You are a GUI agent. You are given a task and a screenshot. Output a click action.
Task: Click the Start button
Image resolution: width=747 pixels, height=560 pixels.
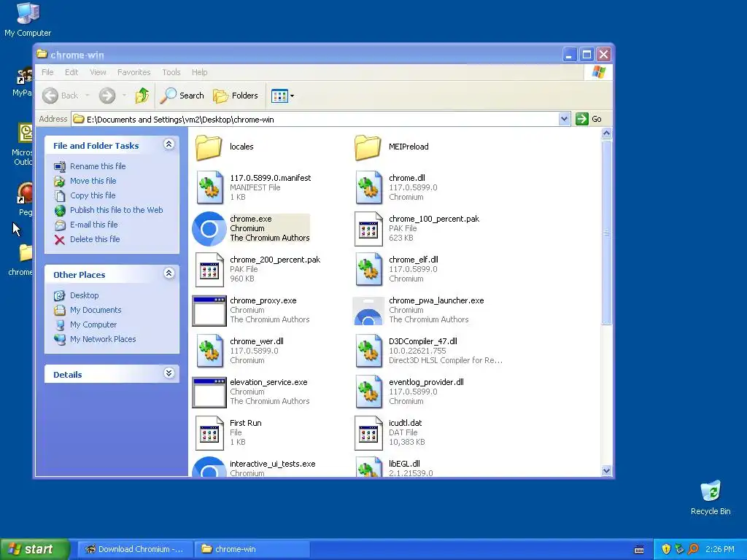(x=34, y=549)
